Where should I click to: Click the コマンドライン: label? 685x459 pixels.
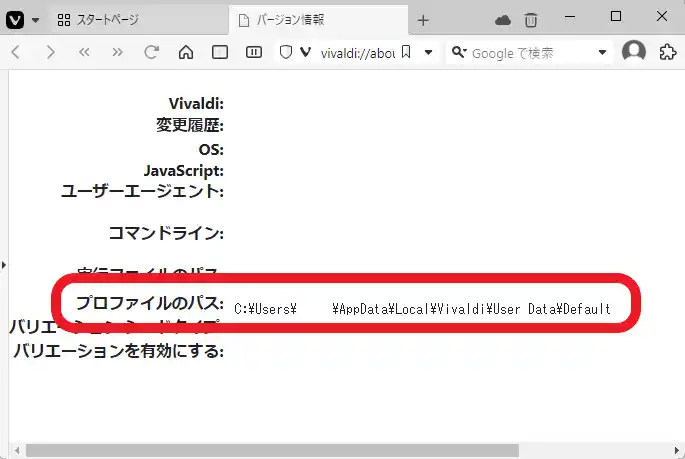click(x=166, y=232)
